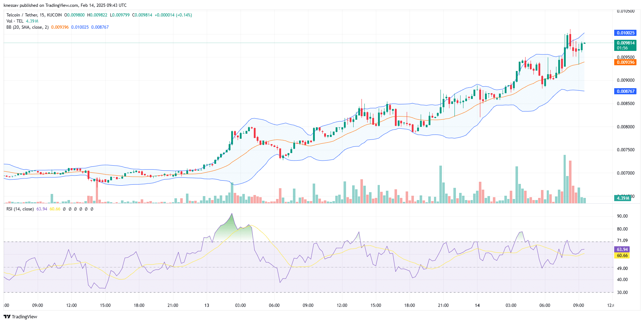Click the 49.00 RSI axis label

pyautogui.click(x=622, y=269)
